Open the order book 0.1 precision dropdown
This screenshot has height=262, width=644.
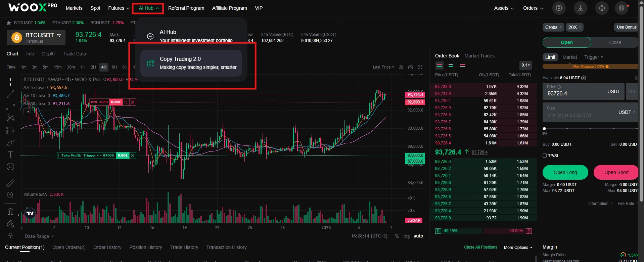point(525,65)
